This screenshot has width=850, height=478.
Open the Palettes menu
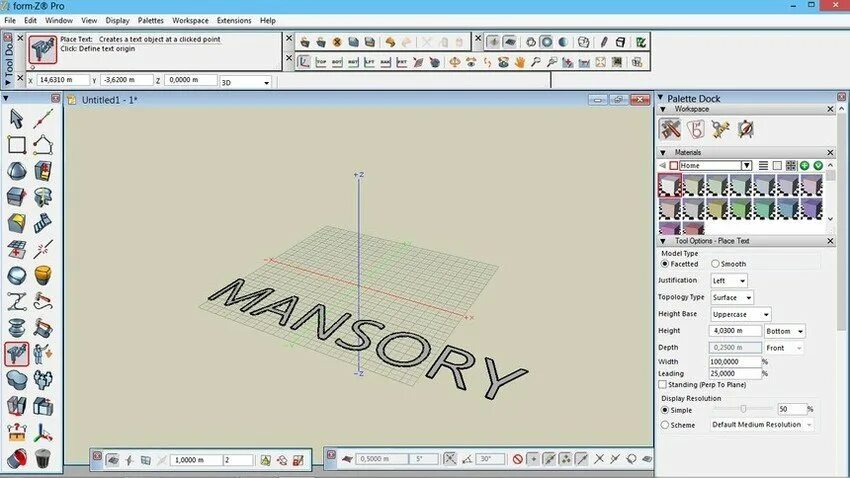(x=151, y=21)
